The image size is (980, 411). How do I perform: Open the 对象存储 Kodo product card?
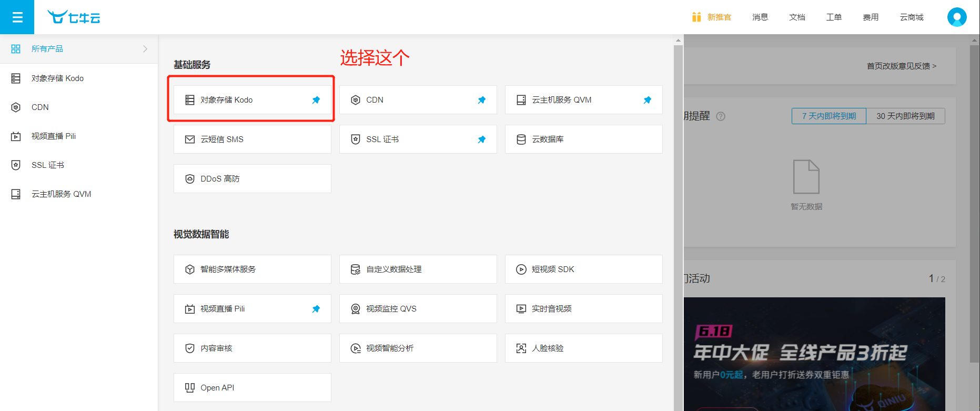(252, 100)
